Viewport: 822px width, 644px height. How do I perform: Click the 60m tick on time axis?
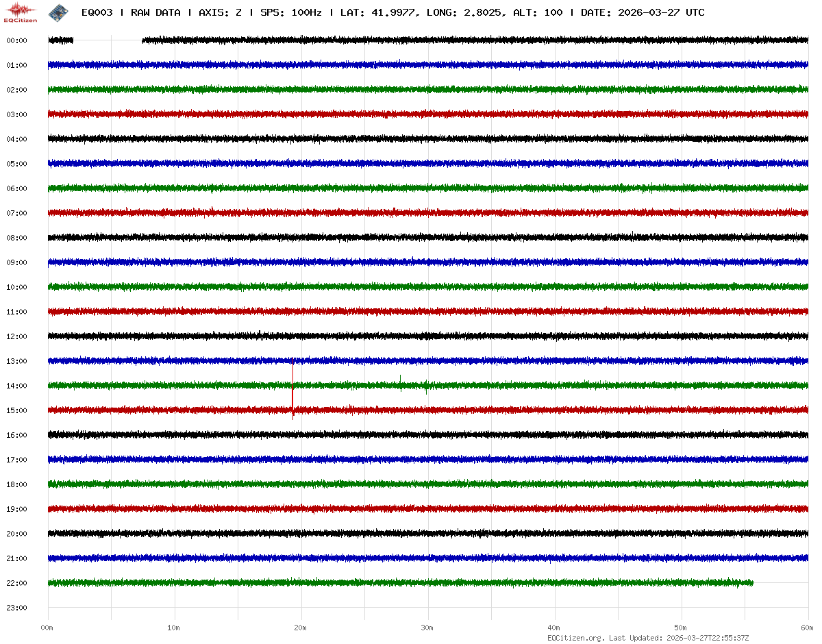808,628
